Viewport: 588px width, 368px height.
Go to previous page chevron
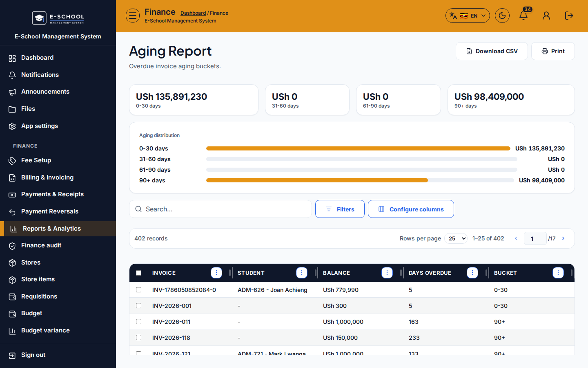(516, 238)
